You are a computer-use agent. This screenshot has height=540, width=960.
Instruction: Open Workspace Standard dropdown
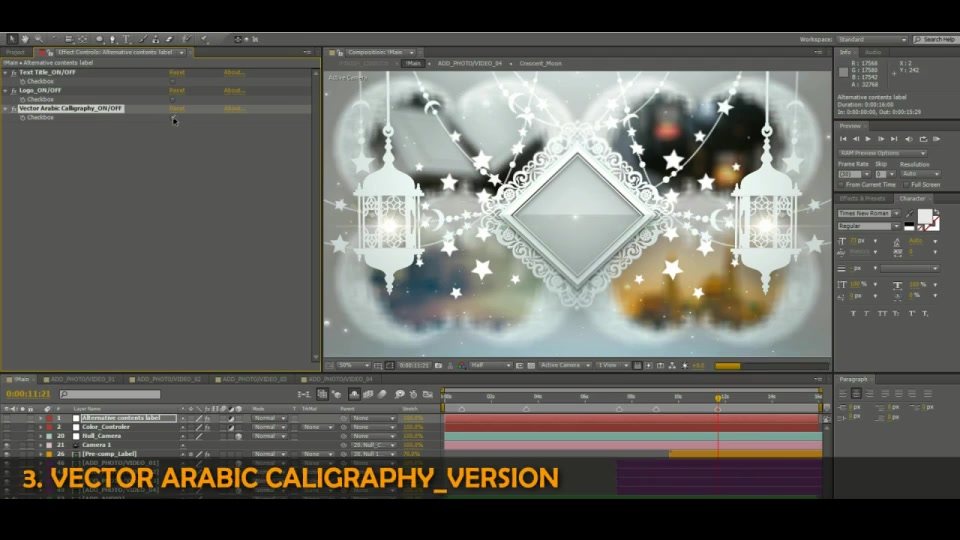pyautogui.click(x=872, y=39)
